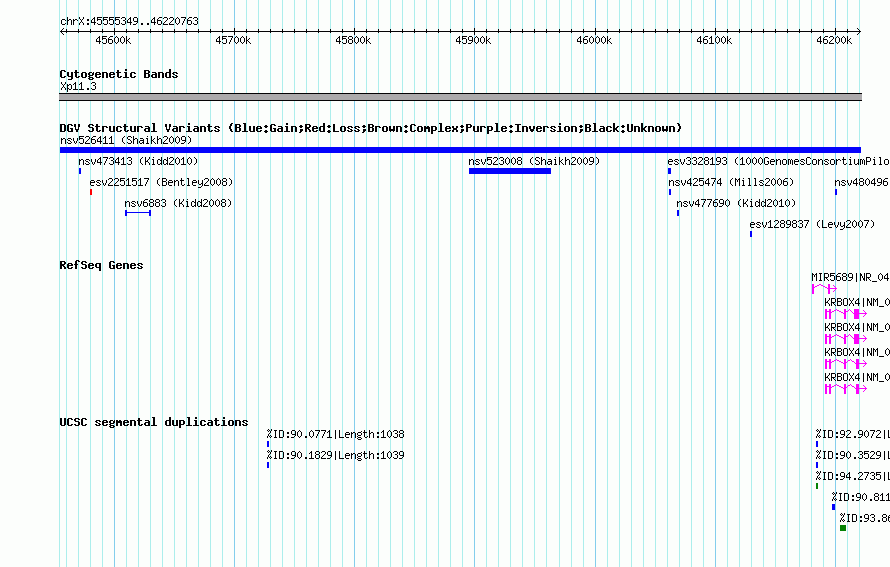Open the Cytogenetic Bands track title
Viewport: 890px width, 567px height.
[x=119, y=74]
